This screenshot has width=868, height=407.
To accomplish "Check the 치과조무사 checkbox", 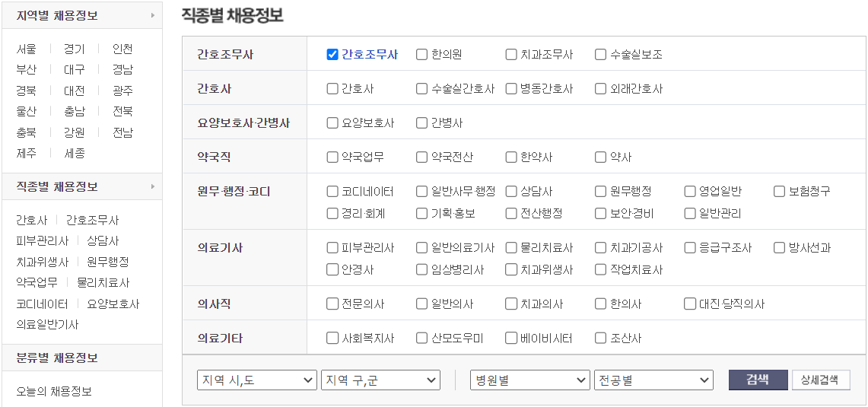I will tap(511, 54).
